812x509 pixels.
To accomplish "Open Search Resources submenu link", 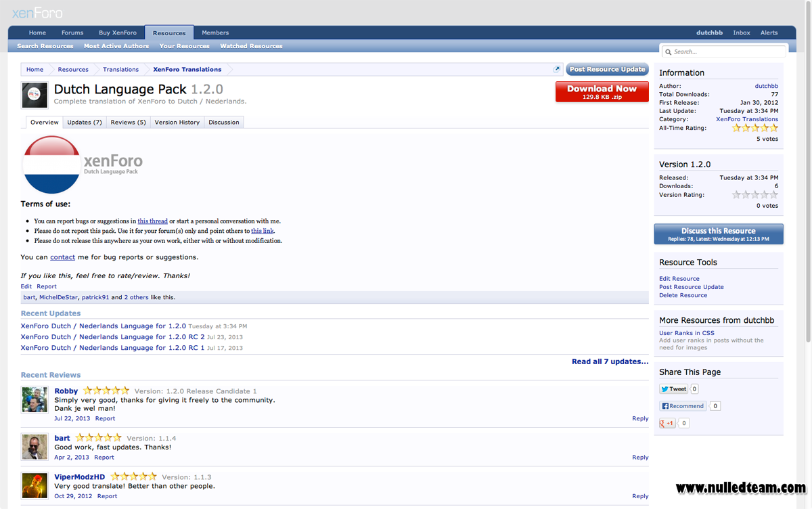I will (45, 46).
